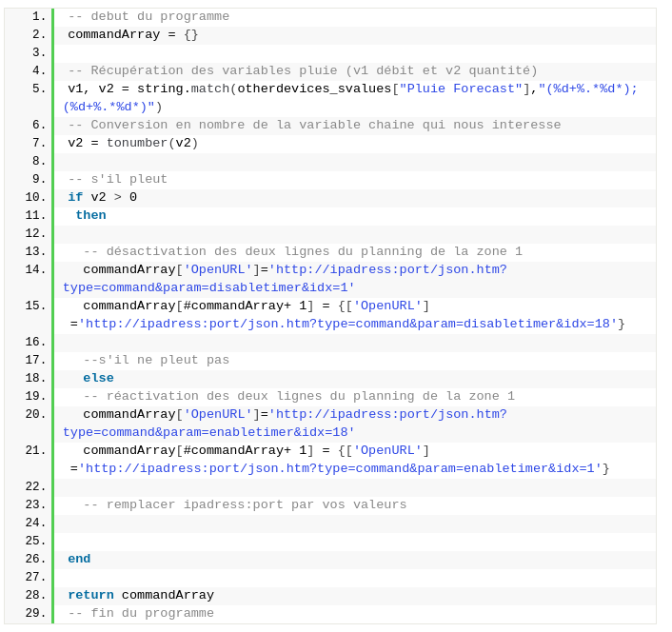Click line number 1 in the gutter
The image size is (672, 632).
point(38,16)
